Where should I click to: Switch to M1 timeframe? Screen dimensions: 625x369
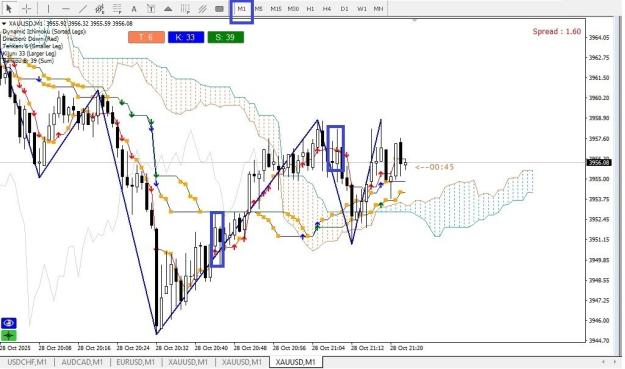coord(242,8)
